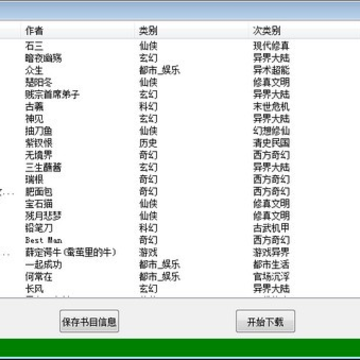Select author 抽刀鱼
The width and height of the screenshot is (360, 360).
click(39, 131)
